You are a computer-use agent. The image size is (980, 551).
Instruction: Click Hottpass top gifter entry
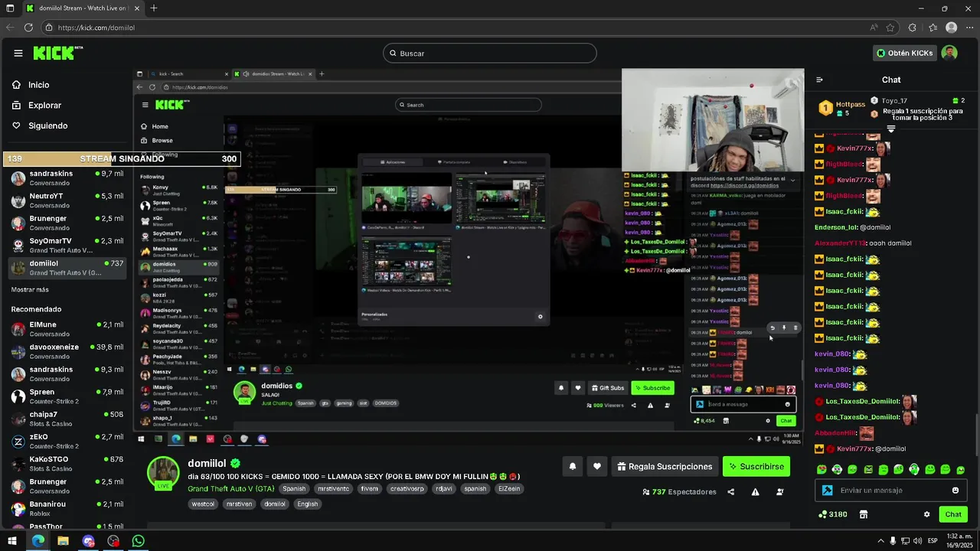pos(841,108)
